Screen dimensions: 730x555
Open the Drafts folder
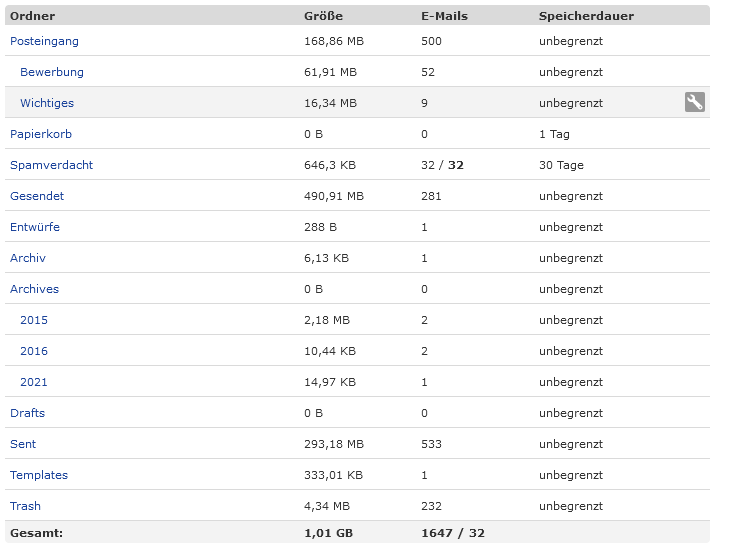click(x=27, y=413)
